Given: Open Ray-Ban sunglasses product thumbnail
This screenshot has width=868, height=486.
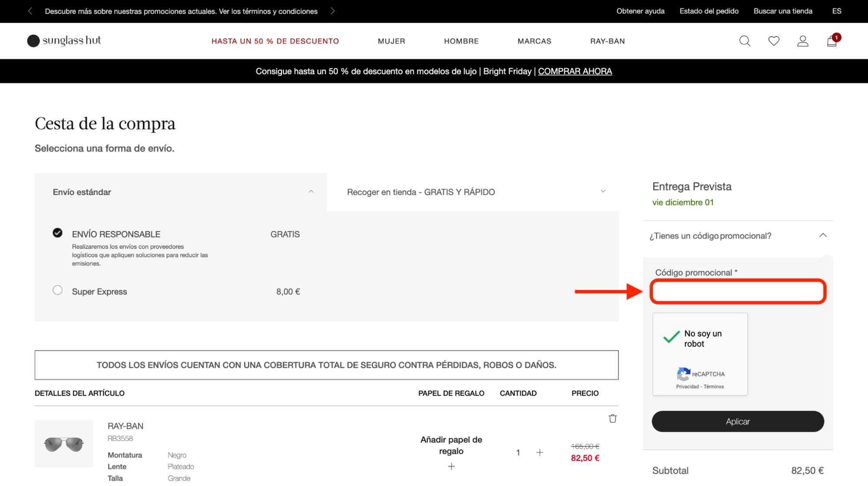Looking at the screenshot, I should click(x=64, y=443).
